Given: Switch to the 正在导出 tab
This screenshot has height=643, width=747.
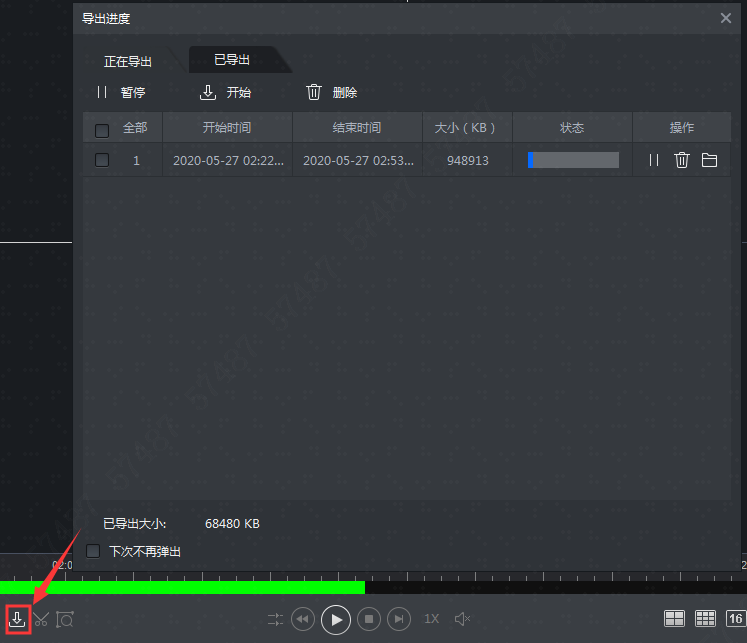Looking at the screenshot, I should 128,61.
